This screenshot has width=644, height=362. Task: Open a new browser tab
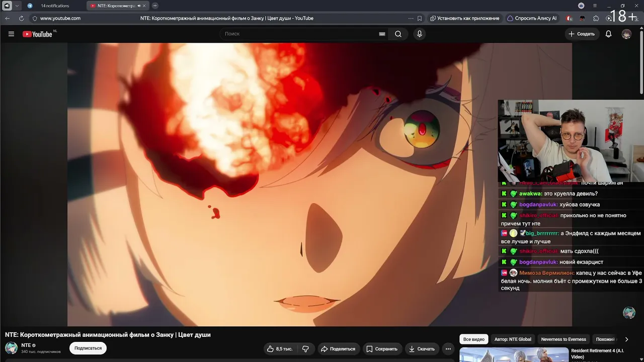[155, 6]
